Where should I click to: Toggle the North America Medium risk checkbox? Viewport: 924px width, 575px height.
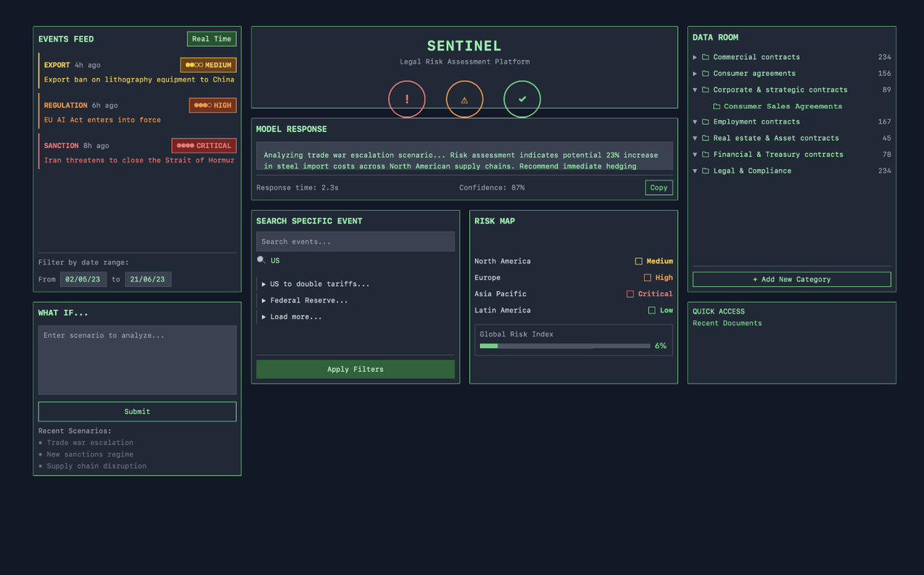(638, 261)
